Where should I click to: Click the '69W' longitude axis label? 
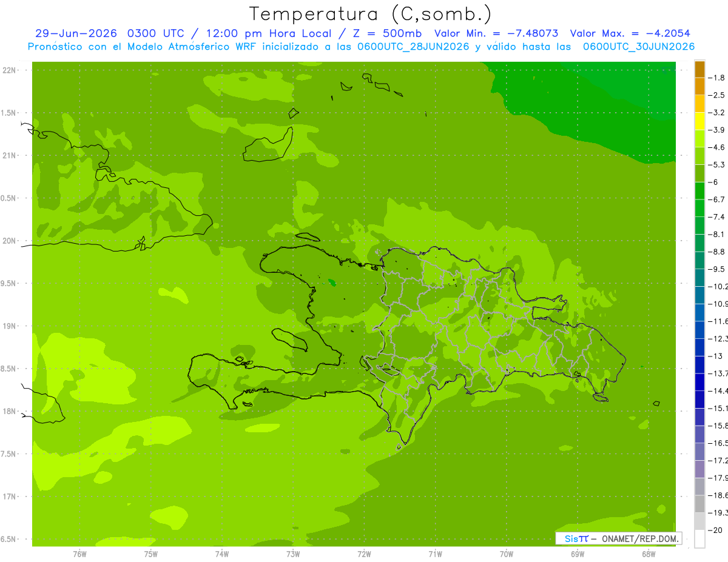coord(578,554)
